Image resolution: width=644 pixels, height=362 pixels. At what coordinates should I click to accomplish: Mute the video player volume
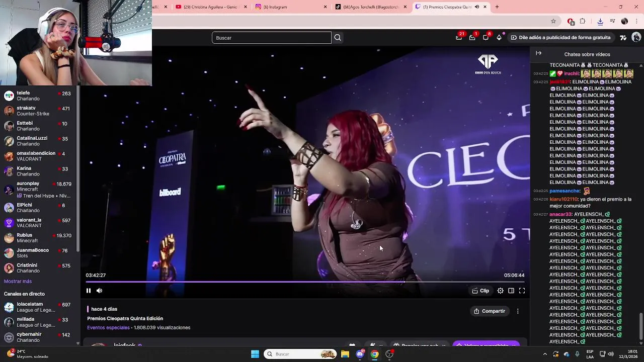click(x=99, y=291)
